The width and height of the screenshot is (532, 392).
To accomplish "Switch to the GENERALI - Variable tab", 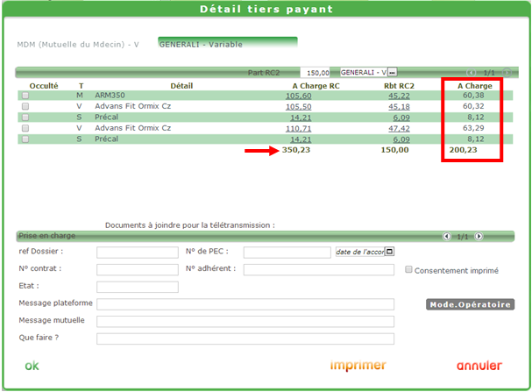I will tap(228, 43).
